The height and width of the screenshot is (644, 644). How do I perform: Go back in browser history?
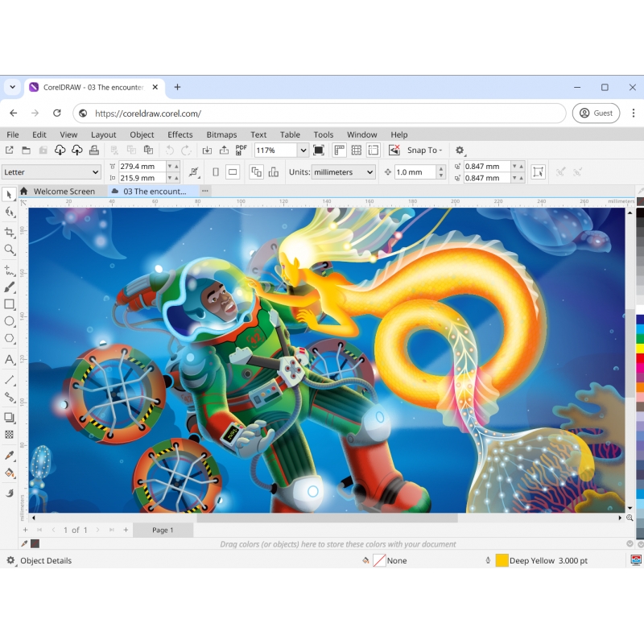coord(13,113)
